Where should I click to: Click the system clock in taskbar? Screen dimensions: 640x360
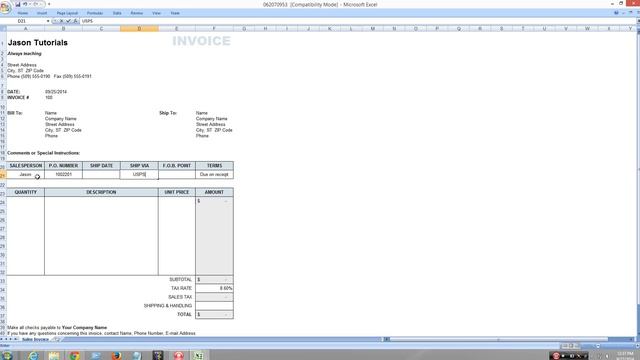coord(625,356)
